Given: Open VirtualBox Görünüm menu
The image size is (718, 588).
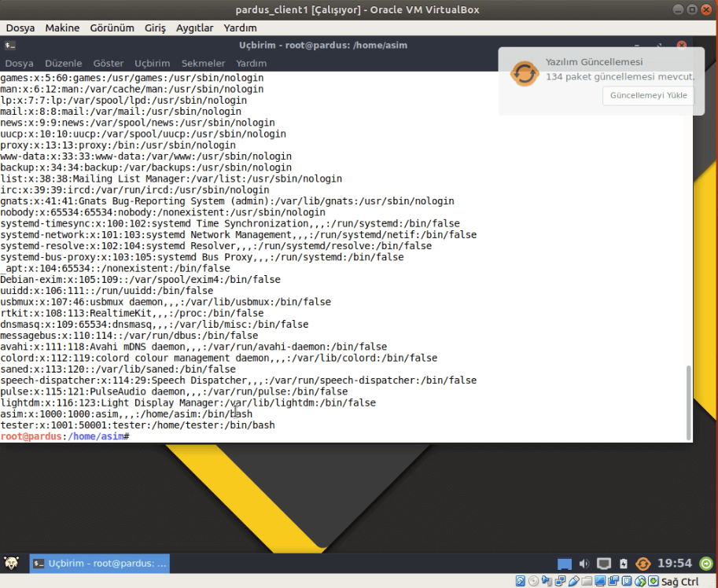Looking at the screenshot, I should [112, 28].
